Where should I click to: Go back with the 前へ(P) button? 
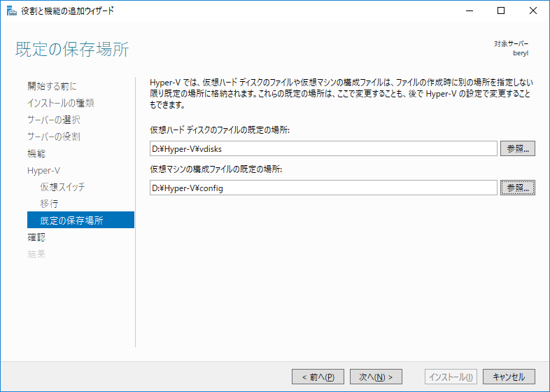click(318, 377)
